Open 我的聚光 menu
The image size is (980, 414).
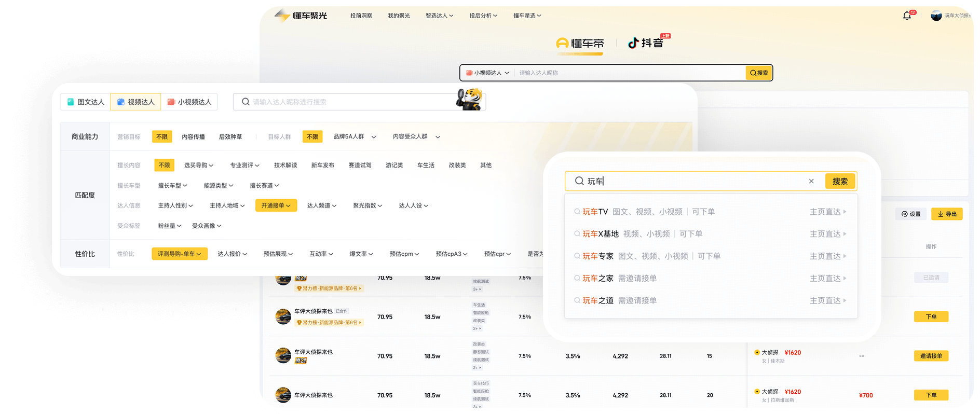point(399,16)
